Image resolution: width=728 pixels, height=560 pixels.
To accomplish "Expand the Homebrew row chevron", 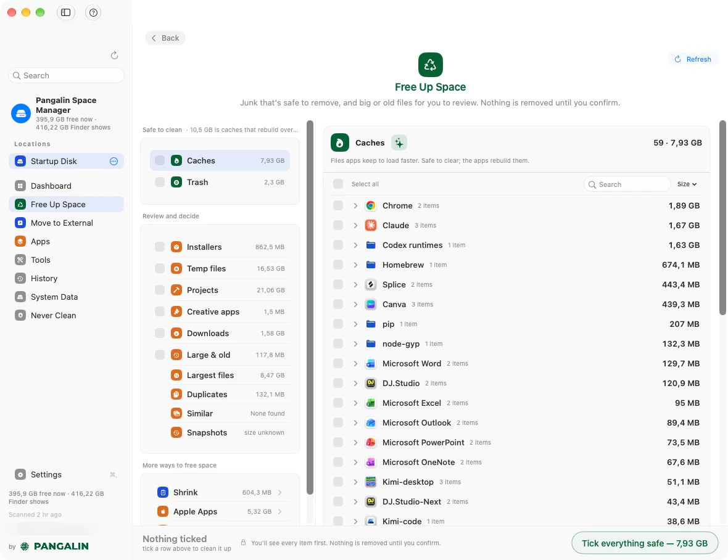I will (x=355, y=265).
